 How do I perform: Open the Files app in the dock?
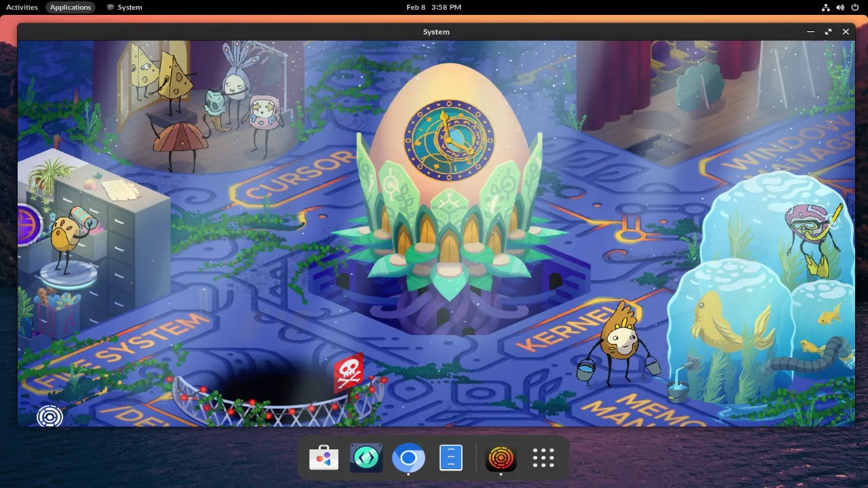[x=450, y=457]
